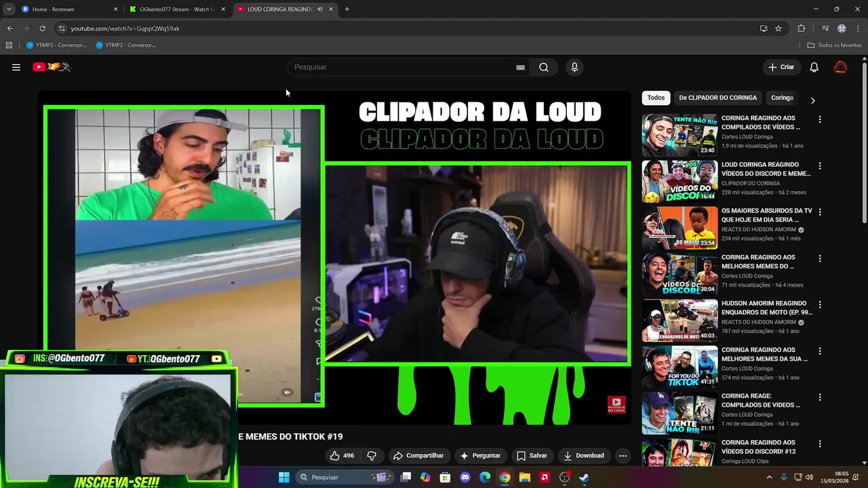Open the first YTMP3 Conversor bookmark

pos(56,45)
